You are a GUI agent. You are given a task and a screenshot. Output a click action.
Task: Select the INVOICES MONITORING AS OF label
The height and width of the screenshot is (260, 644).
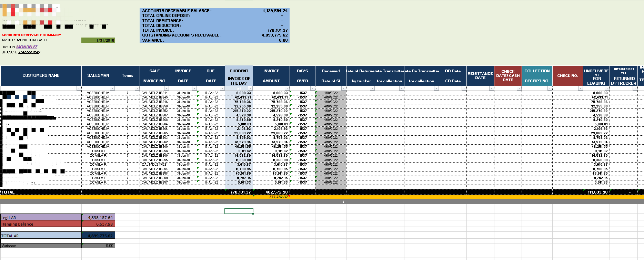pos(25,40)
